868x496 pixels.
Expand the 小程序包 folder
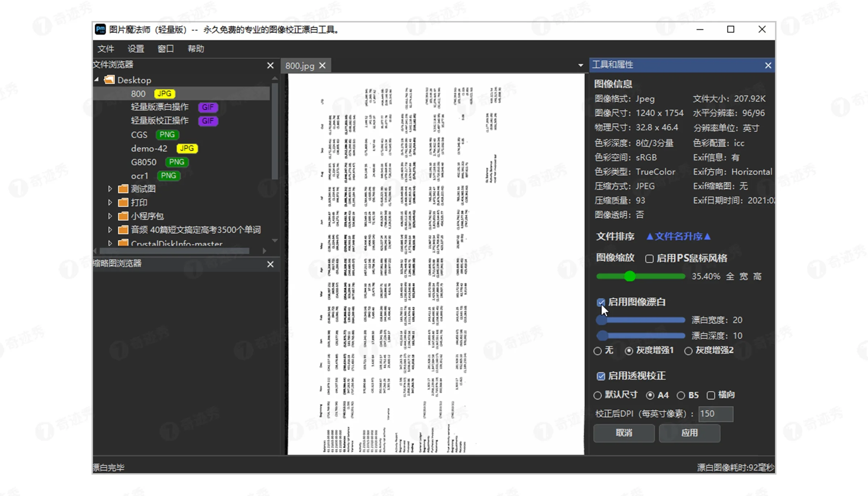pos(110,216)
